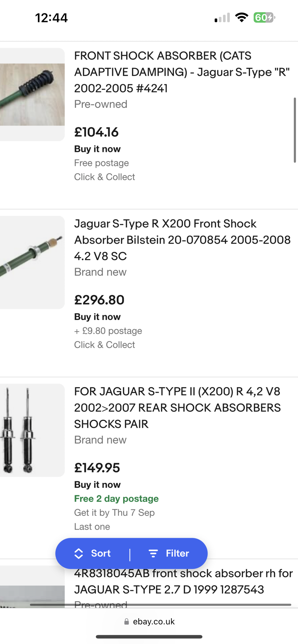
Task: Tap the £296.80 price
Action: click(x=99, y=300)
